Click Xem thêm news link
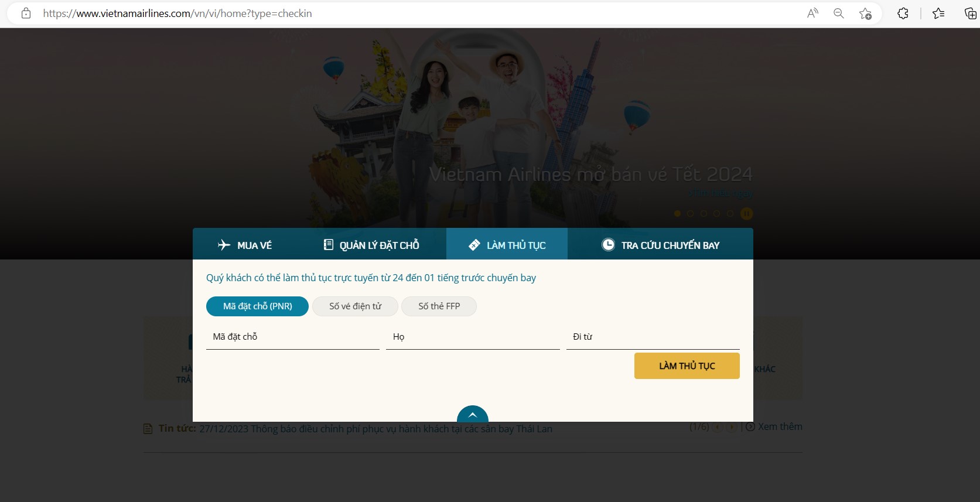Screen dimensions: 980x502 pyautogui.click(x=780, y=426)
